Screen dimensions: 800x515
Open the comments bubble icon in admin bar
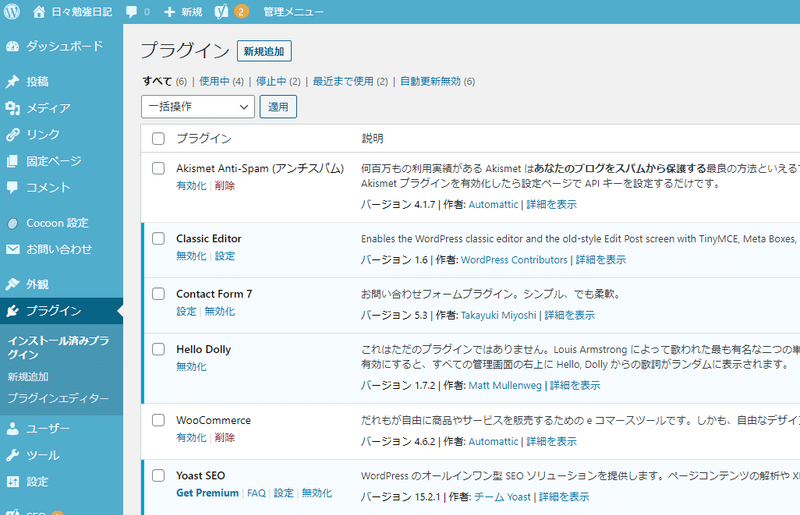132,12
